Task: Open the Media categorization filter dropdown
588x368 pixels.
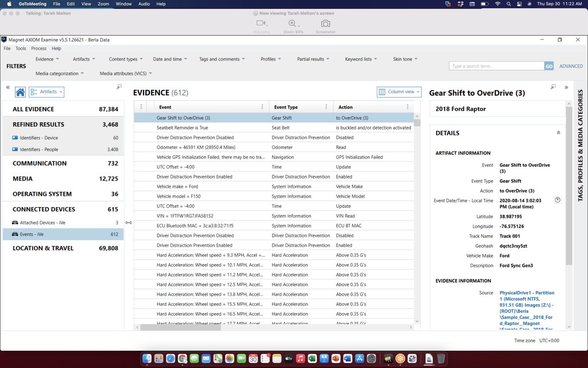Action: point(60,73)
